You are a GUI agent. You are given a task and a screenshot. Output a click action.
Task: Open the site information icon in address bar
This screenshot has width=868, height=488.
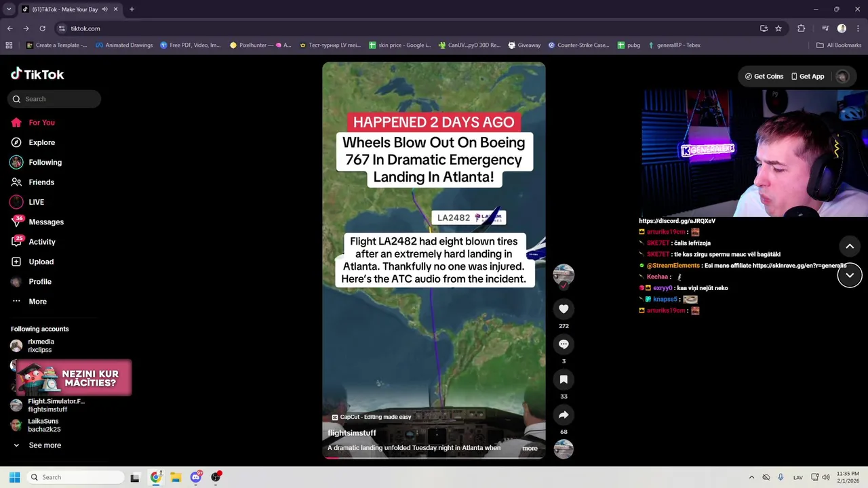pyautogui.click(x=62, y=28)
